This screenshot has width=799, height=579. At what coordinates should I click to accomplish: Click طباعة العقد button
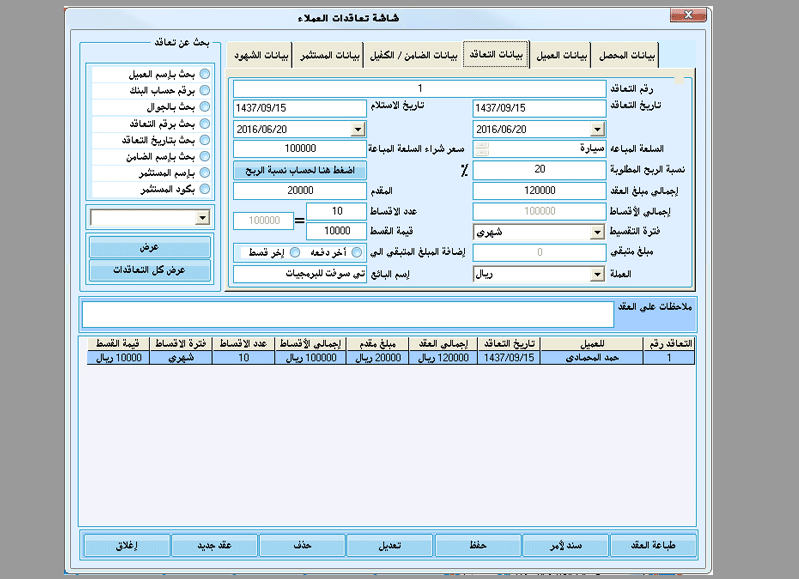(x=653, y=545)
